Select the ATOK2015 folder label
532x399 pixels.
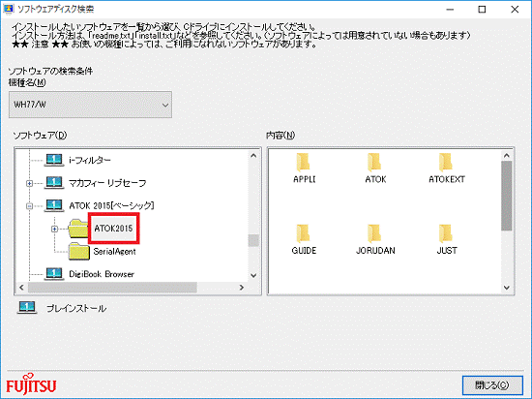(x=113, y=229)
